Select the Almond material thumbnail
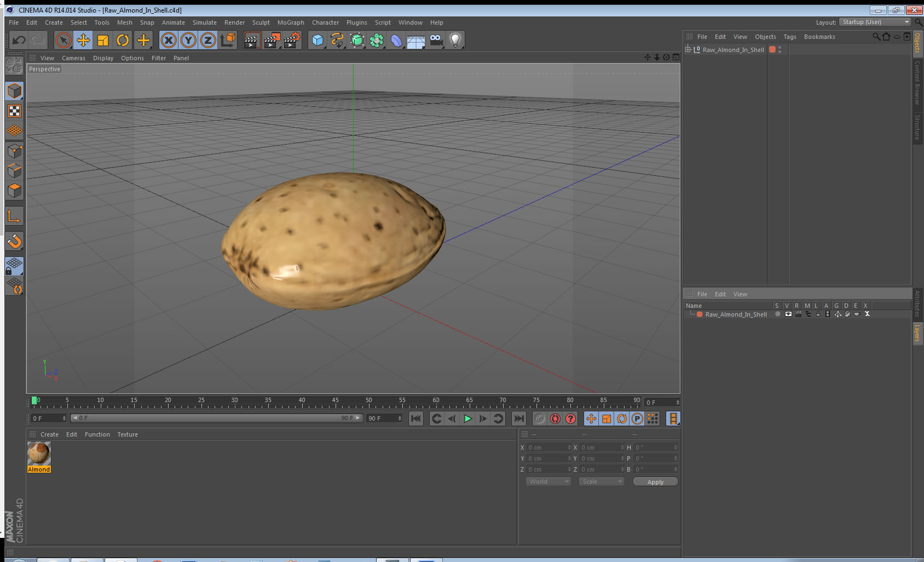 [x=39, y=454]
